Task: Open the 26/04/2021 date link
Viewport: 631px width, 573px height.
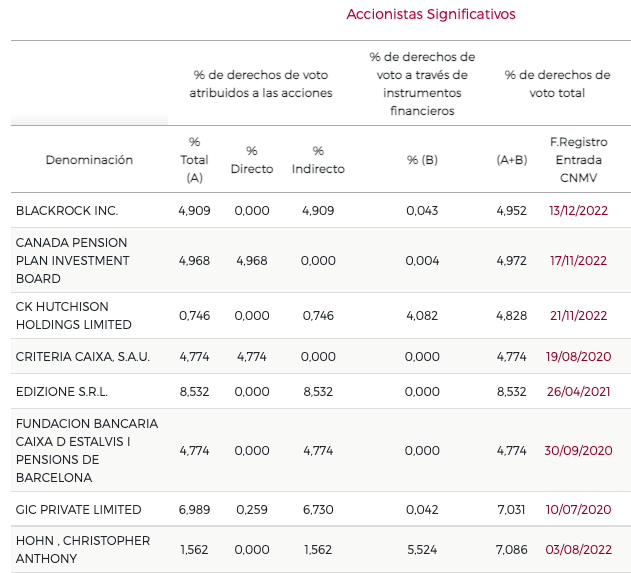Action: 578,391
